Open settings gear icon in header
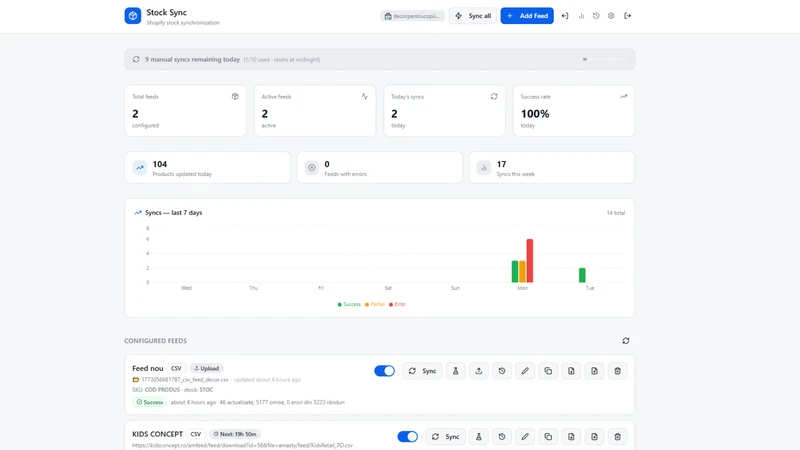The width and height of the screenshot is (800, 450). click(611, 16)
